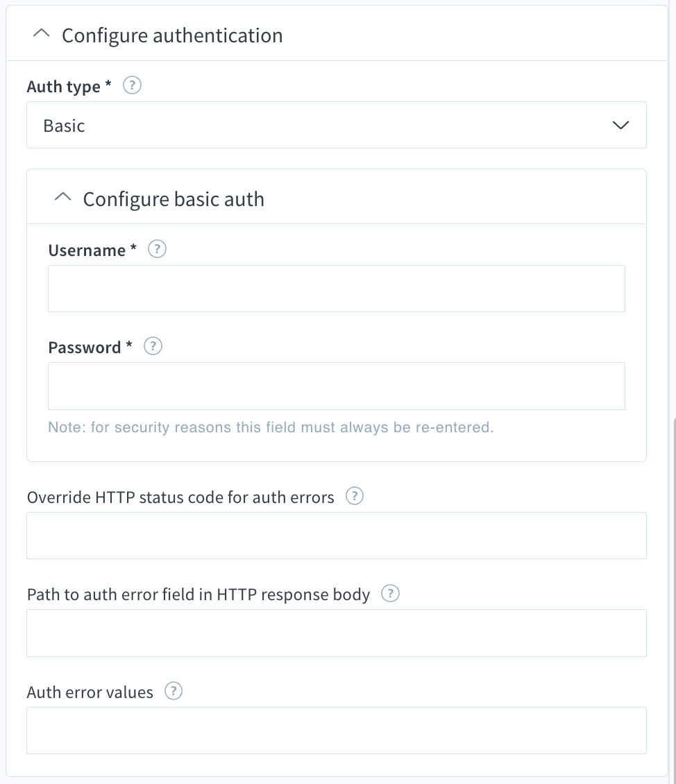
Task: Click the Override HTTP status code input
Action: point(337,536)
